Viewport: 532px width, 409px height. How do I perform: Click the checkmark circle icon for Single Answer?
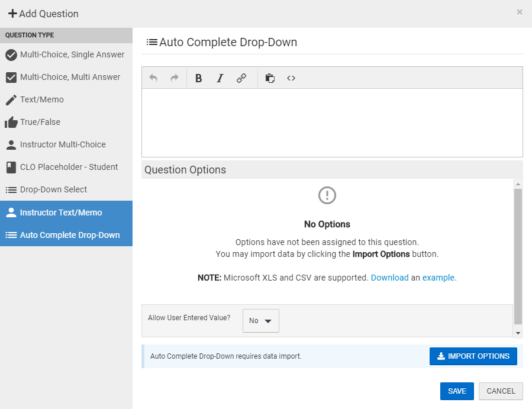coord(11,54)
